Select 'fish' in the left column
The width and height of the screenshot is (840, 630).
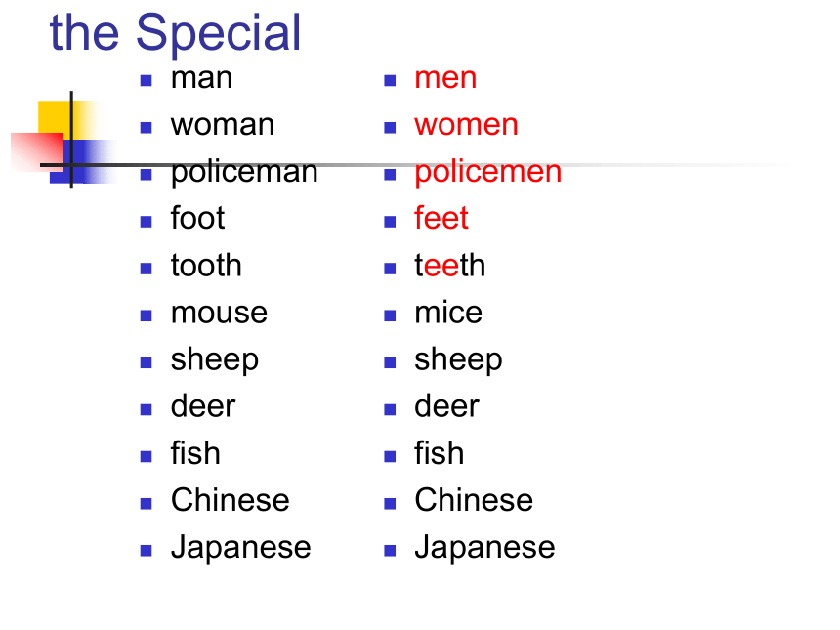(195, 453)
